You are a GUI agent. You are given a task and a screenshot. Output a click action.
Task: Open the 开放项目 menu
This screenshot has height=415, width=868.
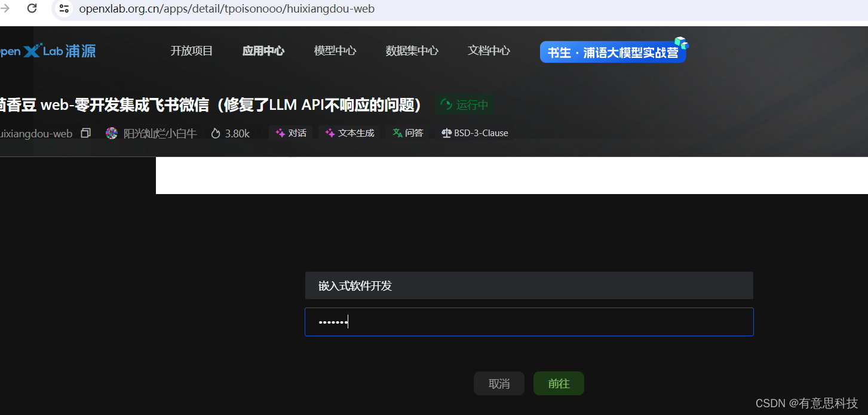point(192,51)
